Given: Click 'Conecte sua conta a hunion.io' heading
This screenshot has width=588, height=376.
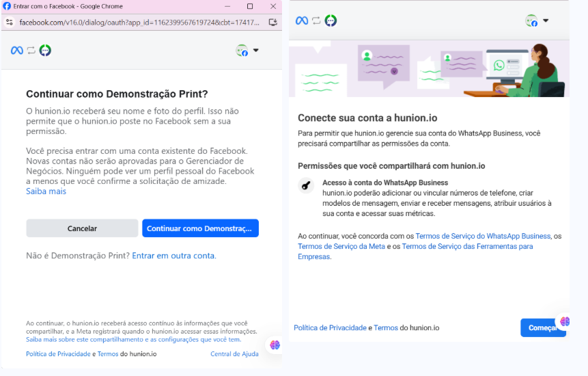Looking at the screenshot, I should [x=367, y=118].
